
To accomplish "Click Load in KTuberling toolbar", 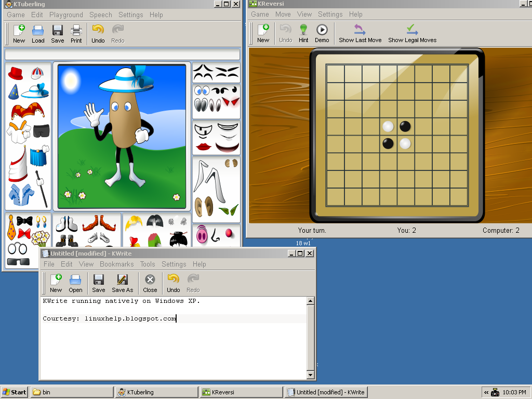I will (38, 34).
